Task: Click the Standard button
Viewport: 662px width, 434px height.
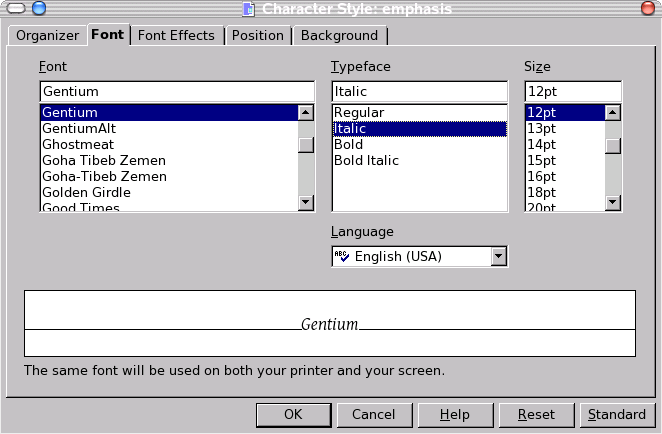Action: [617, 414]
